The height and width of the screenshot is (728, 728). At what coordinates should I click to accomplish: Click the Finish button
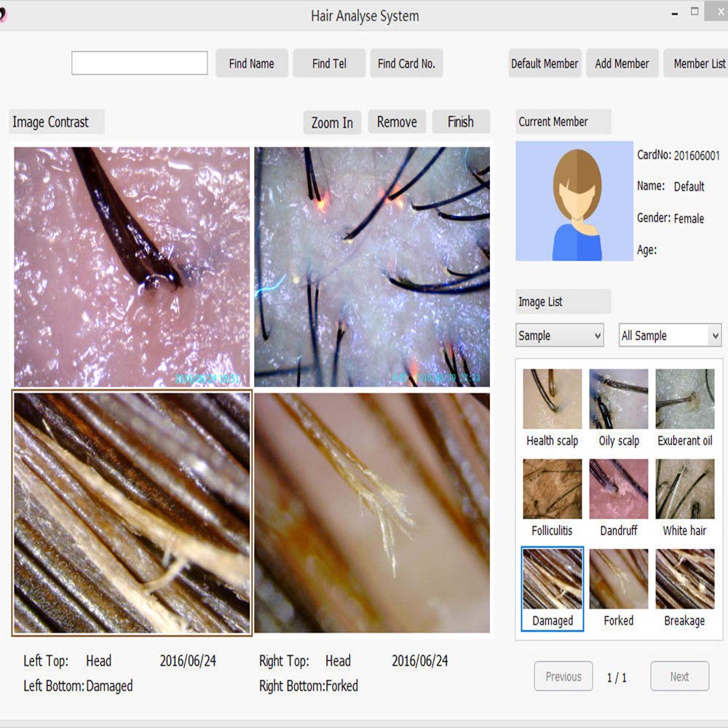tap(461, 122)
